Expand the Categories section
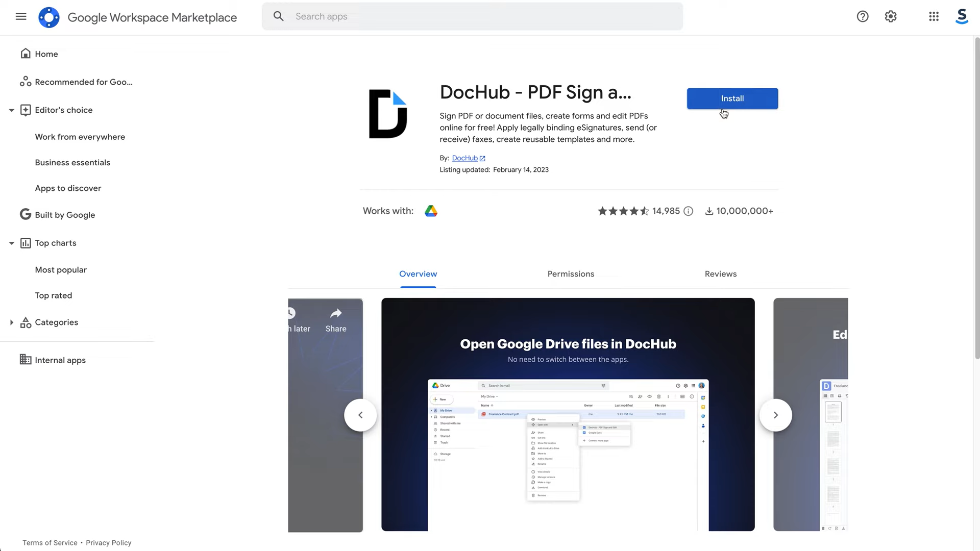The width and height of the screenshot is (980, 551). [x=11, y=322]
